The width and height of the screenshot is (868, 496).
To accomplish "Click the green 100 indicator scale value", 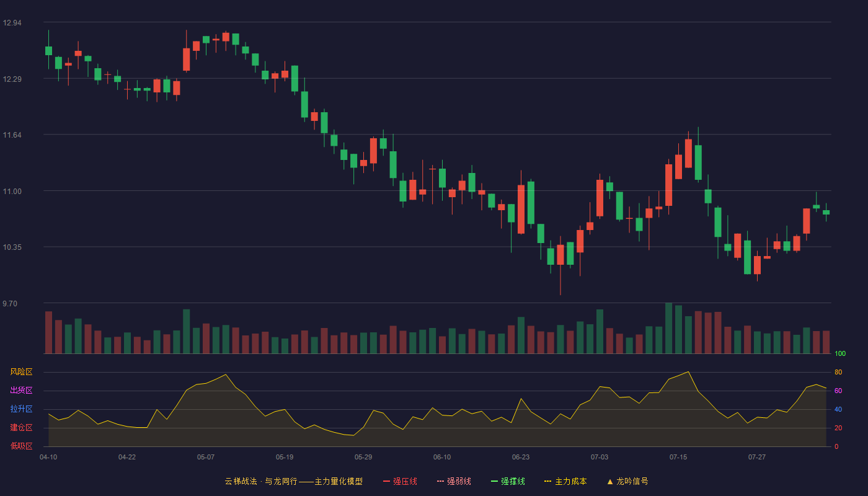I will 840,354.
